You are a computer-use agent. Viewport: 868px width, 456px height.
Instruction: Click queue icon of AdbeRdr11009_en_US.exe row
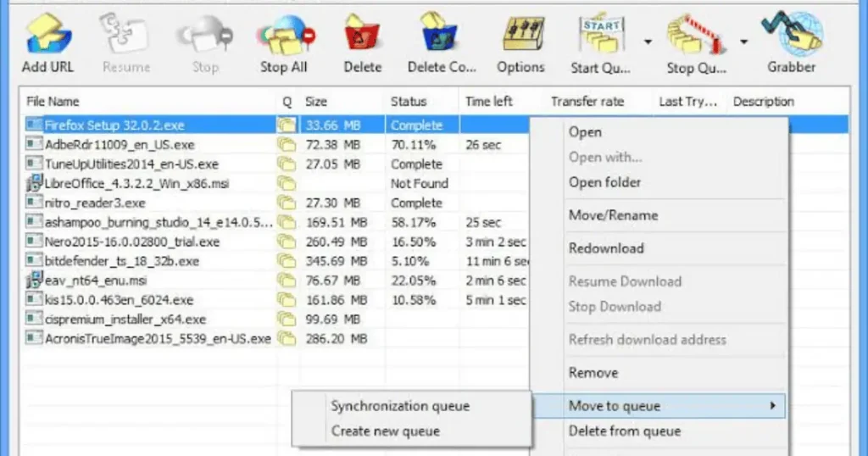pyautogui.click(x=287, y=145)
